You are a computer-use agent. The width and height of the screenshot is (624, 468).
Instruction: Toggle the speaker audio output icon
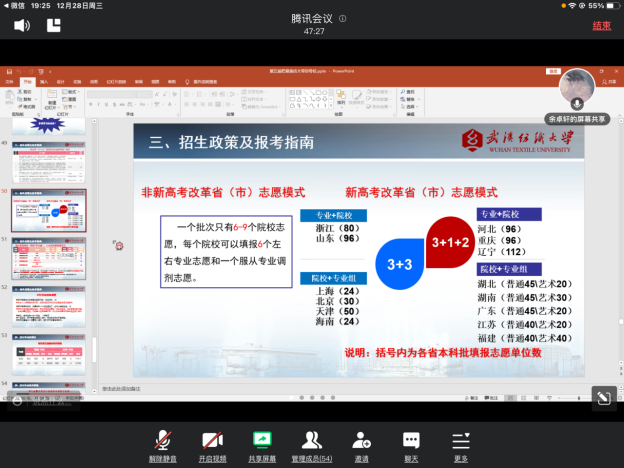pos(21,26)
